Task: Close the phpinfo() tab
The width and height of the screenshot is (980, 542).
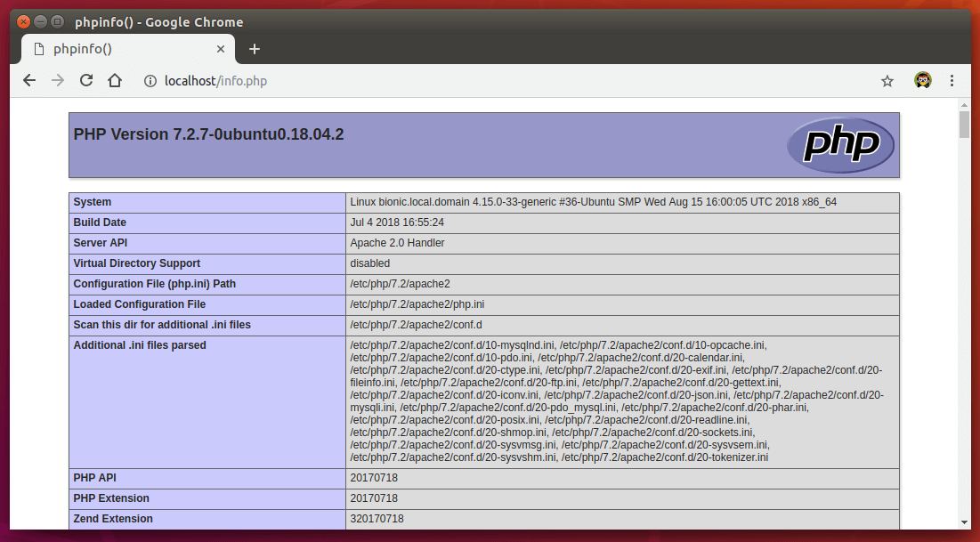Action: [x=222, y=49]
